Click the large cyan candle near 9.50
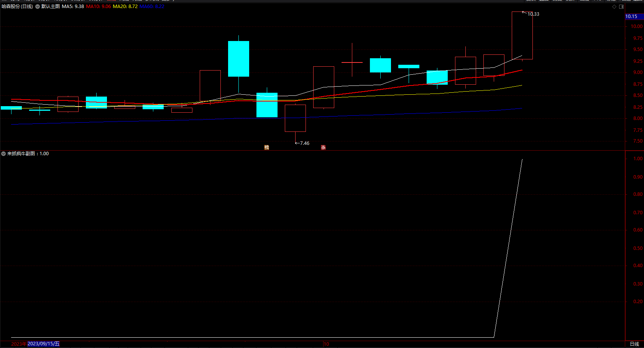644x348 pixels. (238, 59)
